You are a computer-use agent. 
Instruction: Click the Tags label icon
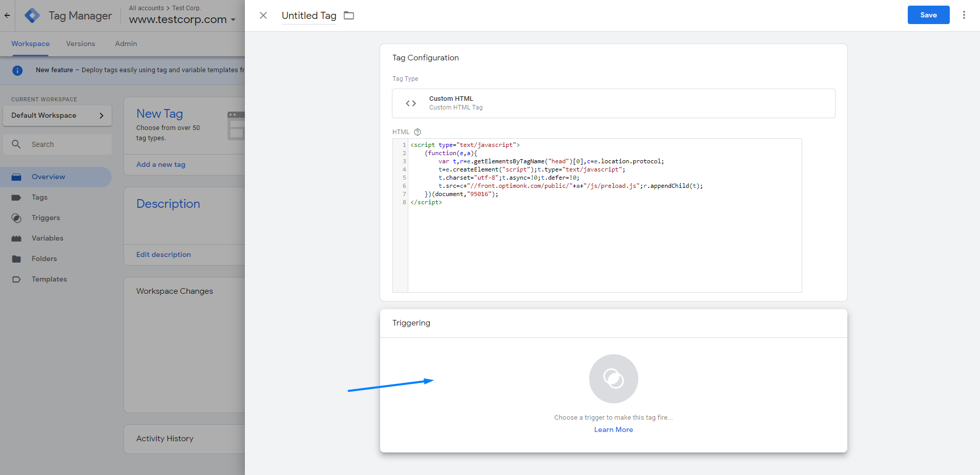(16, 198)
